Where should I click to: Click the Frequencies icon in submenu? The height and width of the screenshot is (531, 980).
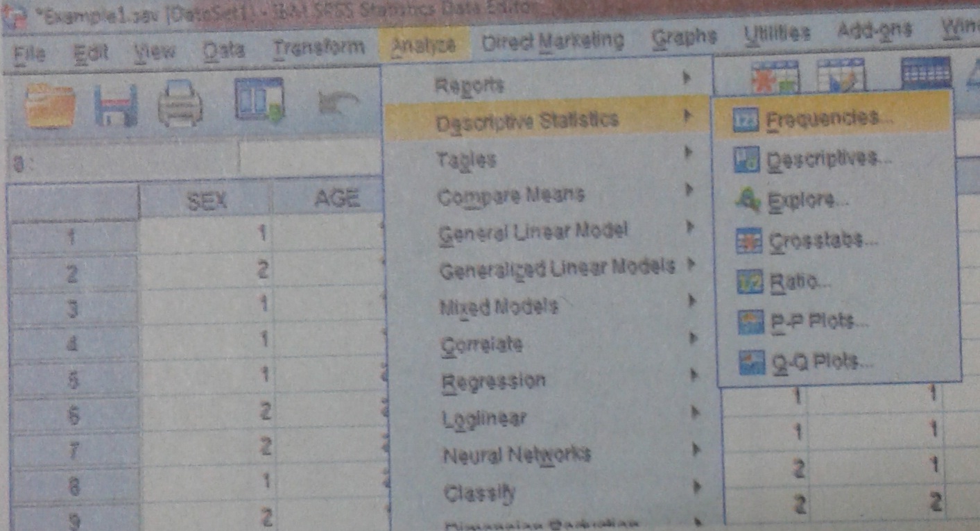pyautogui.click(x=747, y=120)
